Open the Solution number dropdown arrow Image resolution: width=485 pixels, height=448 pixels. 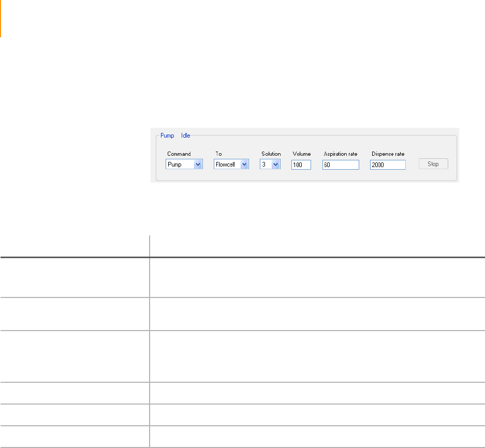[276, 165]
